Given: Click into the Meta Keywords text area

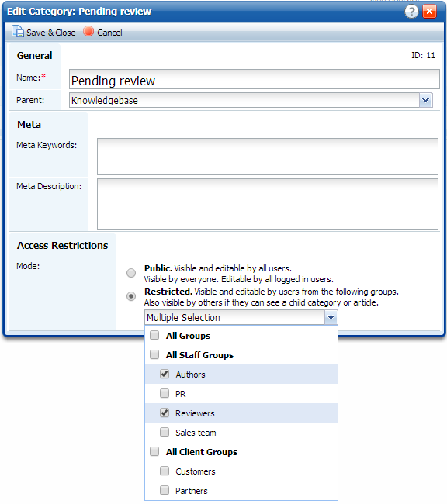Looking at the screenshot, I should point(268,157).
